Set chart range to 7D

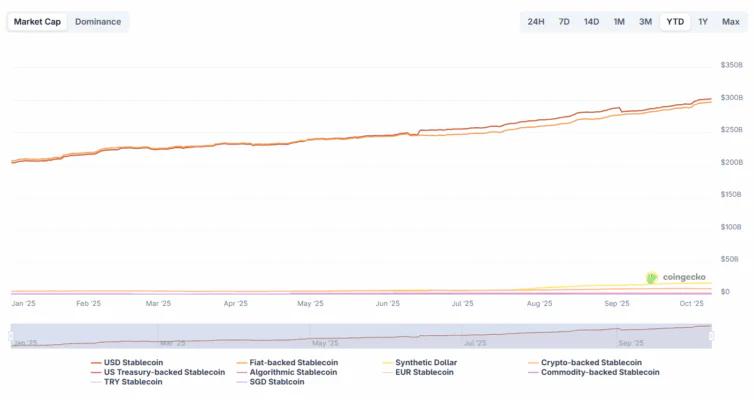coord(564,21)
